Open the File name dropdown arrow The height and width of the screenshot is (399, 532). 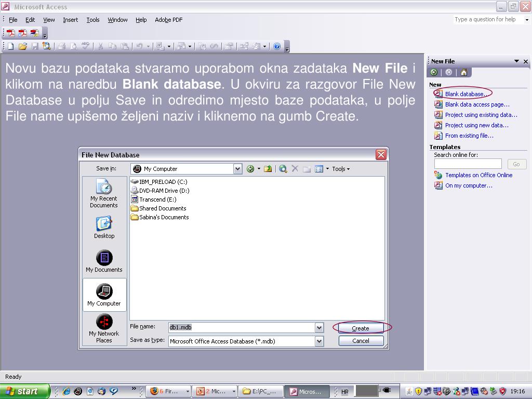click(x=319, y=328)
